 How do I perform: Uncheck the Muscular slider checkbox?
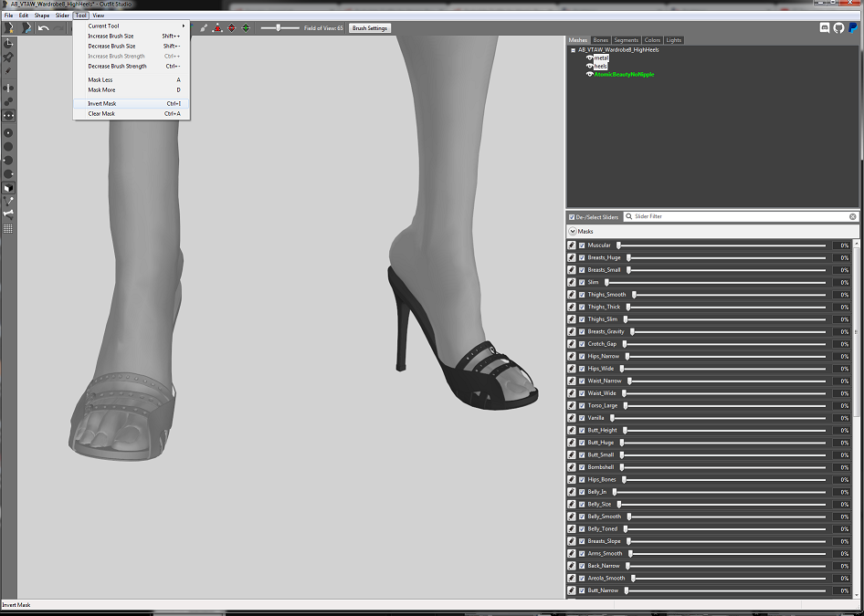click(582, 245)
